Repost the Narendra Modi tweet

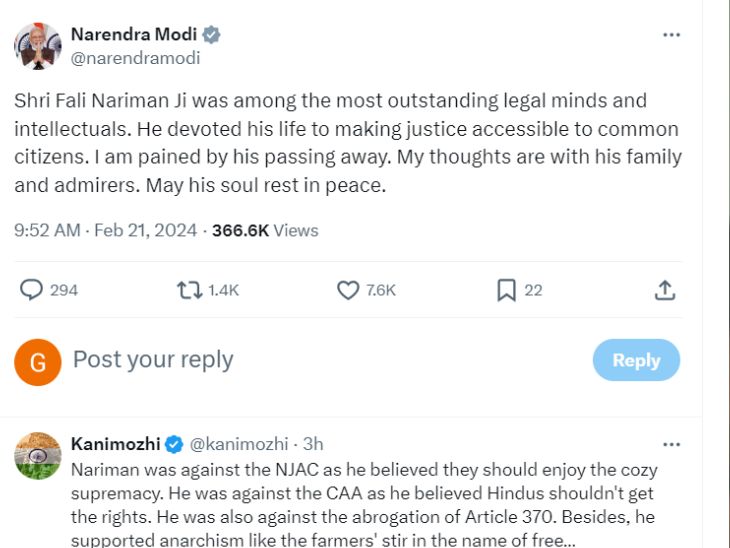(188, 290)
